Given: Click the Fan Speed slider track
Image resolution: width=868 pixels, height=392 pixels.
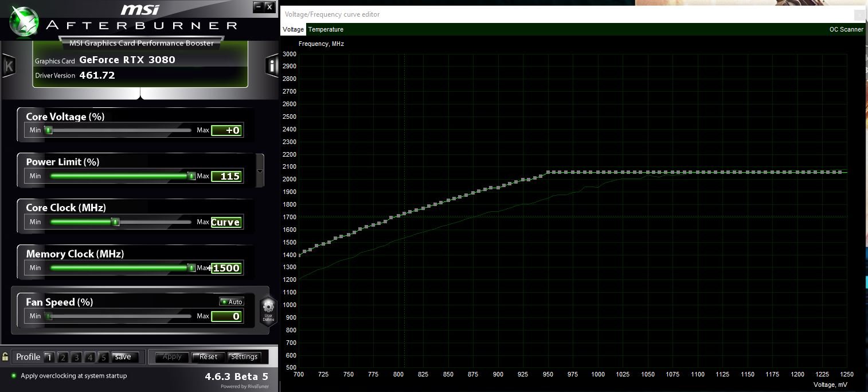Looking at the screenshot, I should click(x=120, y=316).
